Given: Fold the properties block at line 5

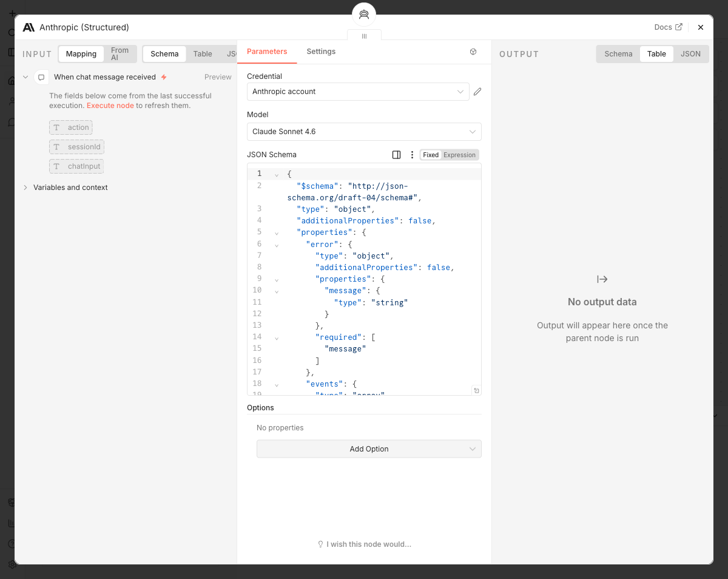Looking at the screenshot, I should click(x=277, y=232).
